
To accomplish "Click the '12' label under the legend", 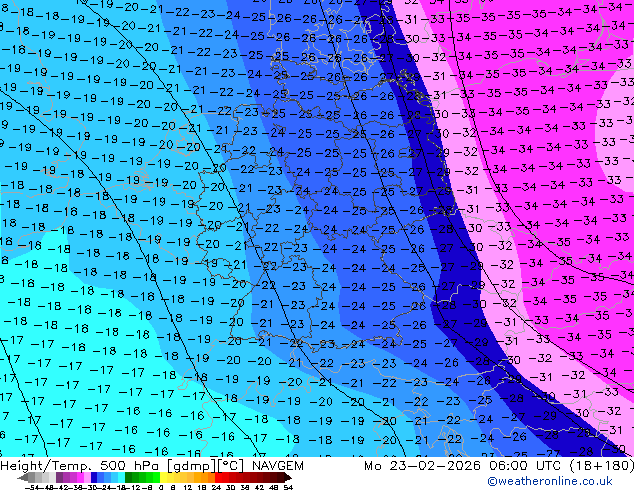I will point(188,487).
